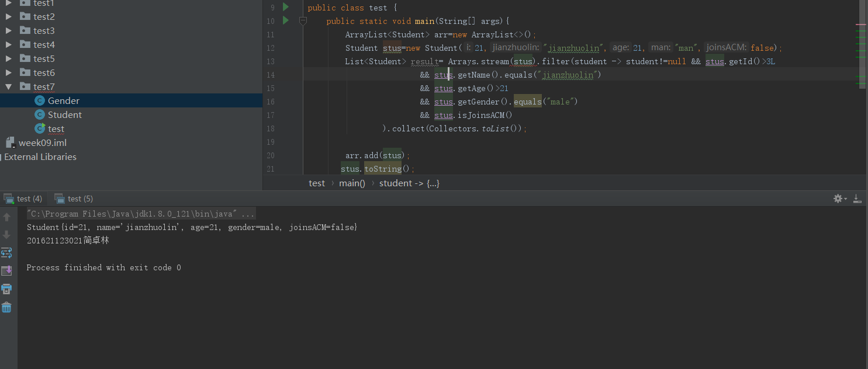Image resolution: width=868 pixels, height=369 pixels.
Task: Click the 'joinsACM:' parameter hint
Action: click(x=727, y=48)
